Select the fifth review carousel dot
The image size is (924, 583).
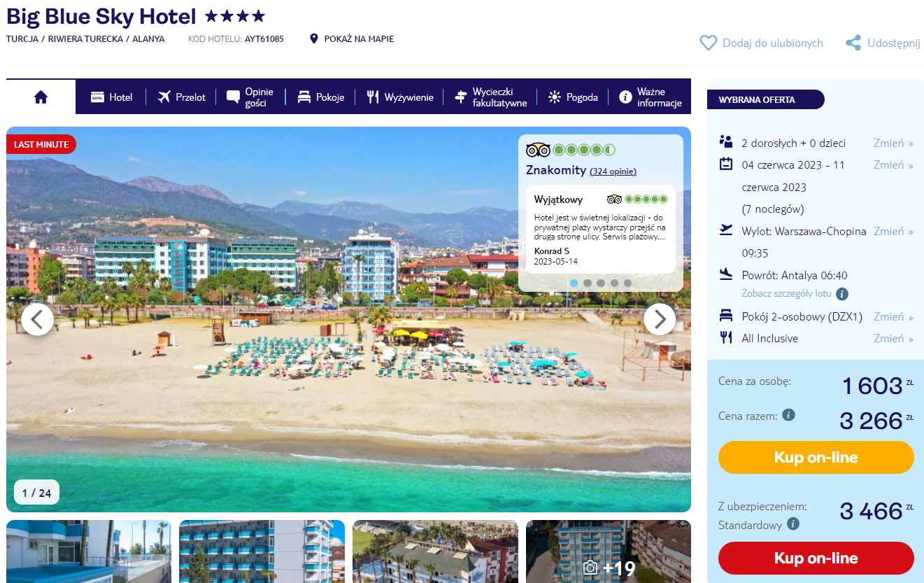pyautogui.click(x=627, y=283)
